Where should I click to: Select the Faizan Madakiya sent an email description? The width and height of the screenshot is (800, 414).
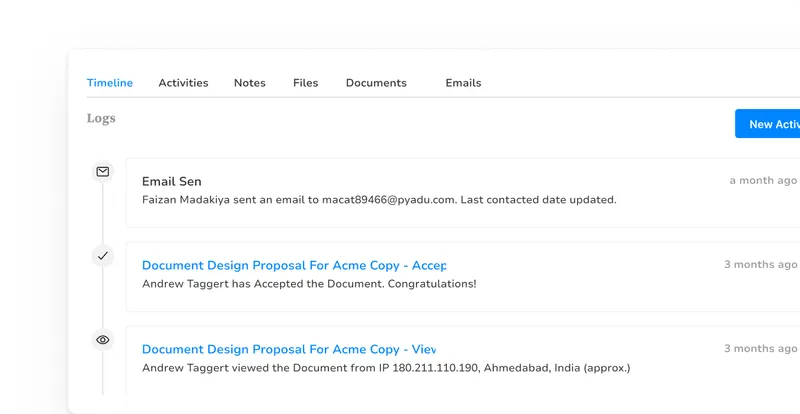click(x=378, y=200)
